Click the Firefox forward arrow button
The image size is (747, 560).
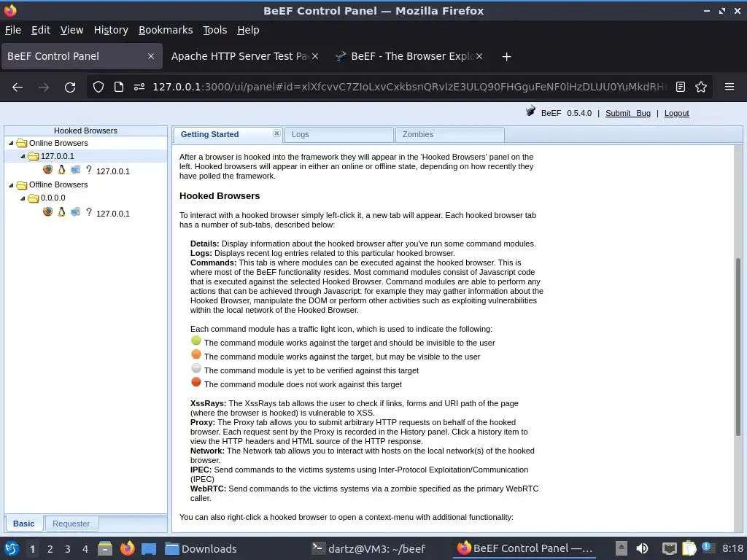point(44,87)
